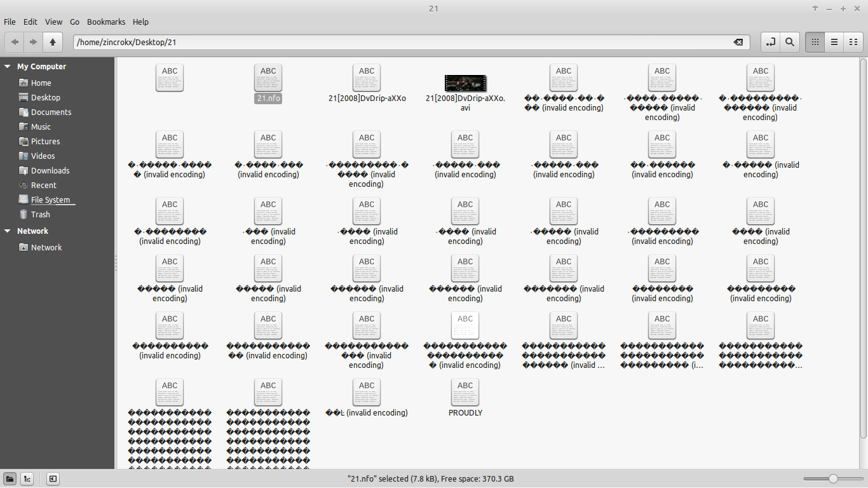
Task: Click the vertical scrollbar of the file view
Action: [x=863, y=248]
